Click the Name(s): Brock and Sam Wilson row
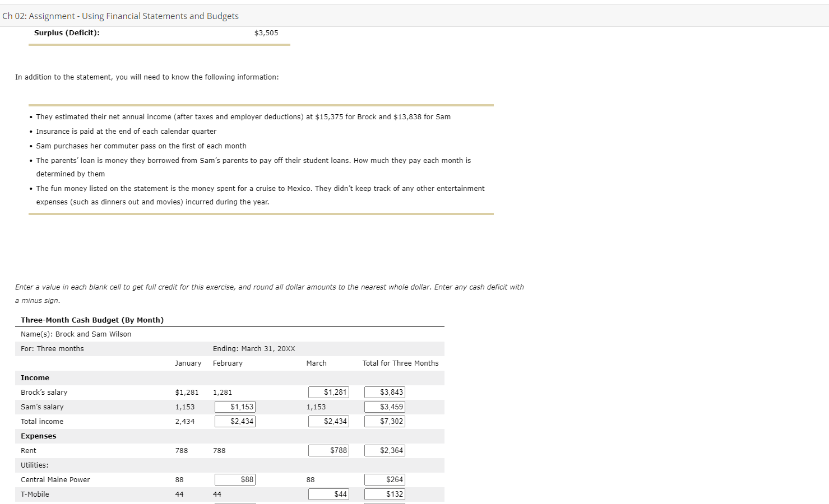Viewport: 829px width, 504px height. point(75,334)
